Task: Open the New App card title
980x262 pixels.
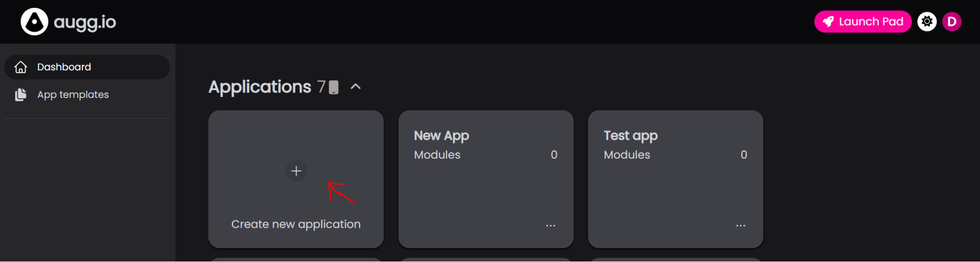Action: pos(441,136)
